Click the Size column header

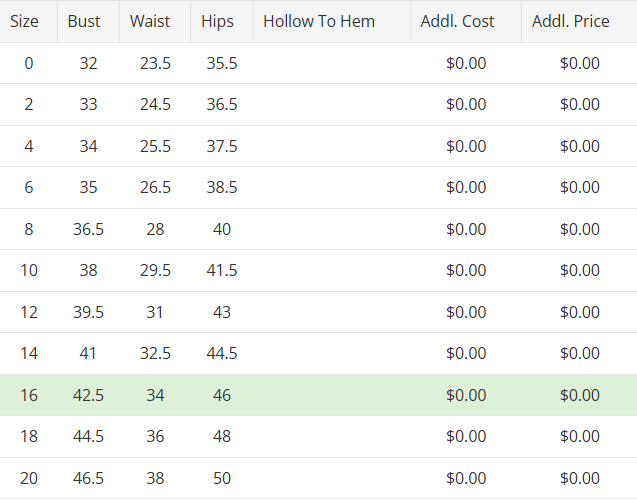pos(24,21)
